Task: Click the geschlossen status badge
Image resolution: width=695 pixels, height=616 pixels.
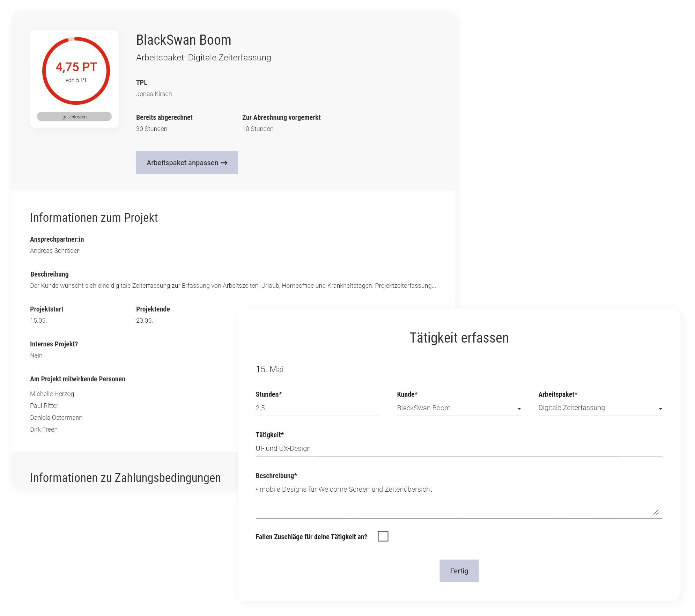Action: 74,117
